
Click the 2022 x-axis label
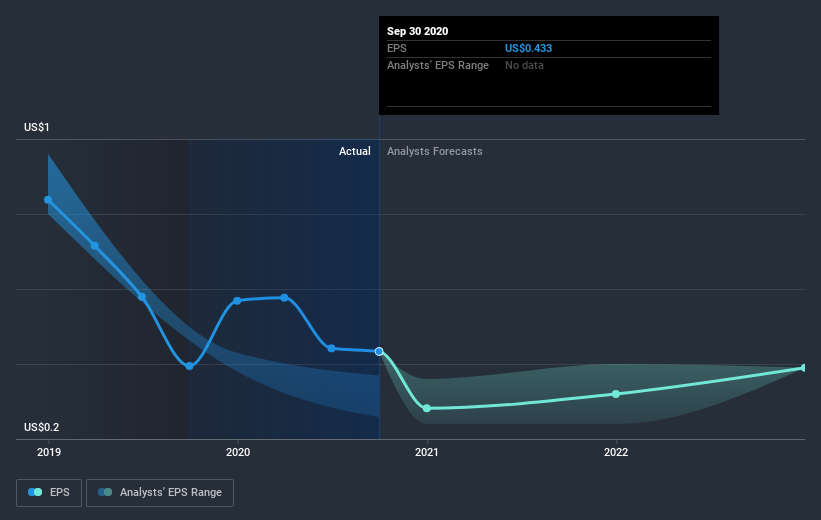tap(616, 452)
